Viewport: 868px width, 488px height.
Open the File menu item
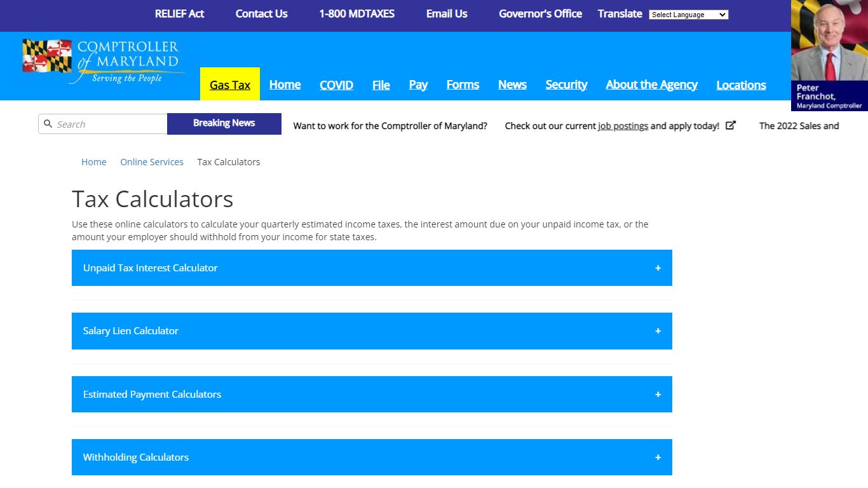click(x=381, y=85)
